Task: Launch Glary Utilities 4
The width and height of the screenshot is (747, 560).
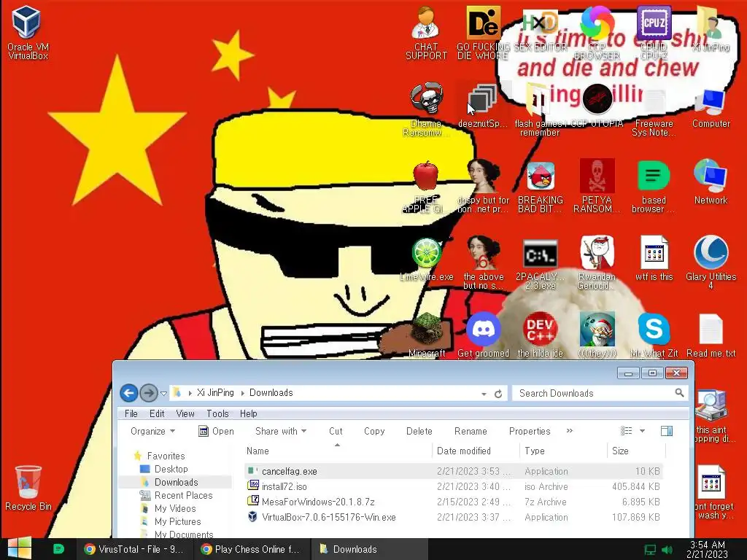Action: click(x=711, y=262)
